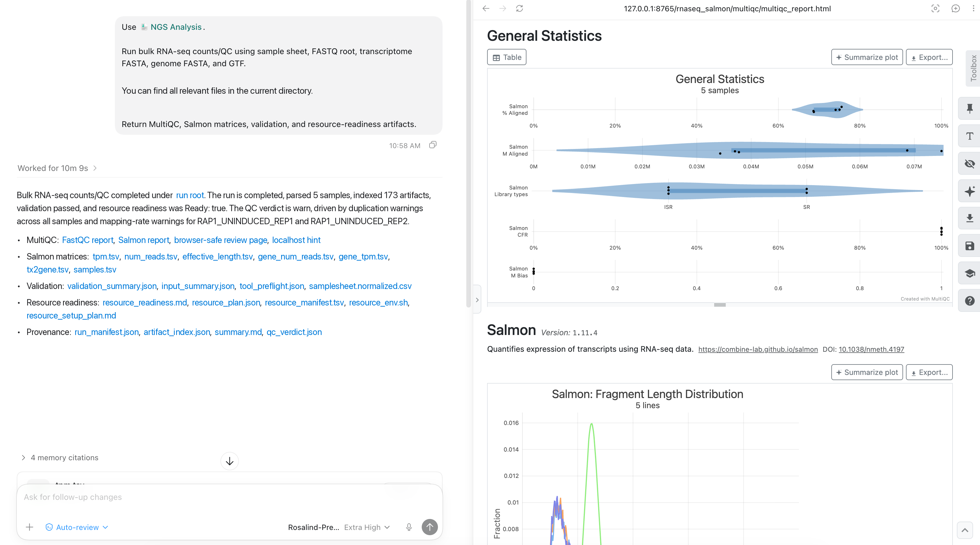Open resource_setup_plan.md link
This screenshot has width=980, height=545.
71,316
